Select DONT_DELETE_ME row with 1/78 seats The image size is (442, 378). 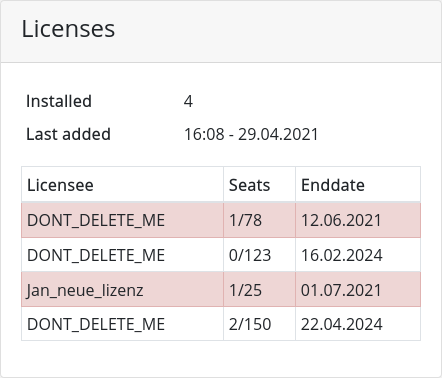tap(221, 220)
